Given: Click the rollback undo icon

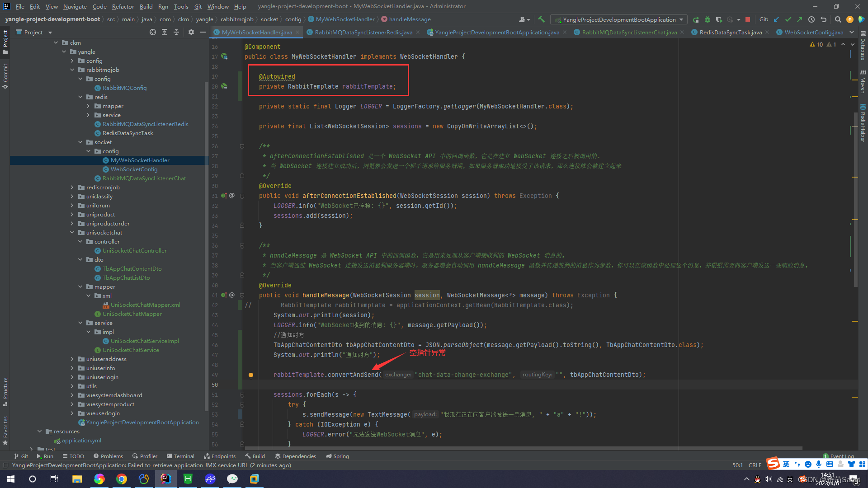Looking at the screenshot, I should tap(824, 19).
